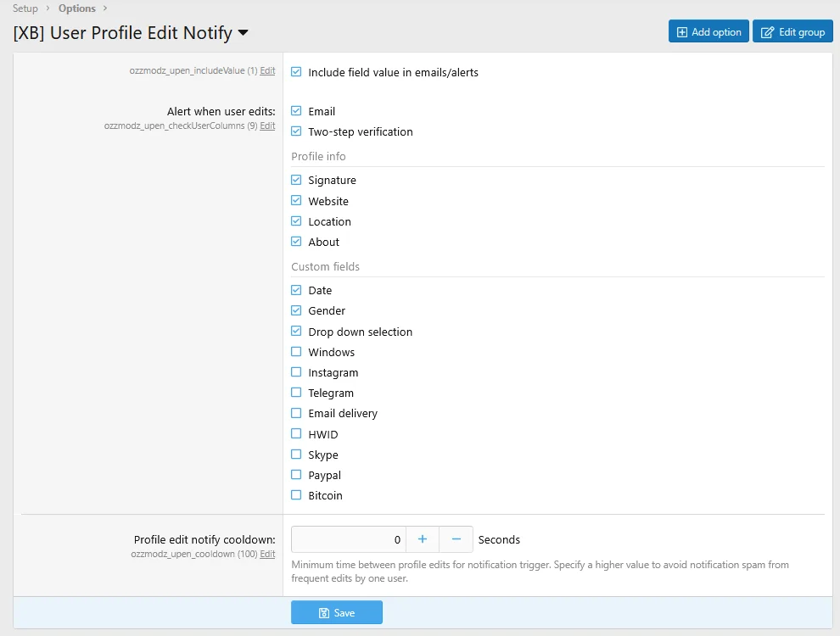This screenshot has height=636, width=840.
Task: Click the Save floppy disk icon
Action: [x=324, y=613]
